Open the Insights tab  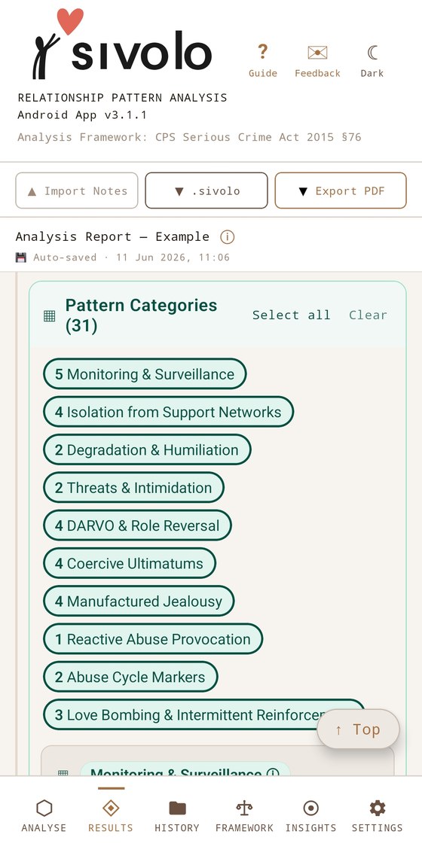tap(310, 815)
